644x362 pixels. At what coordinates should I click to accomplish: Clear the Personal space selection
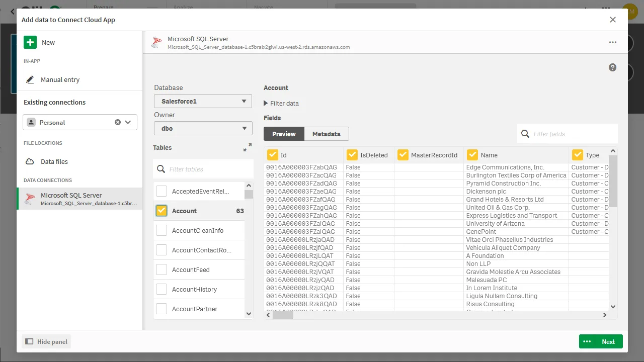pos(118,122)
